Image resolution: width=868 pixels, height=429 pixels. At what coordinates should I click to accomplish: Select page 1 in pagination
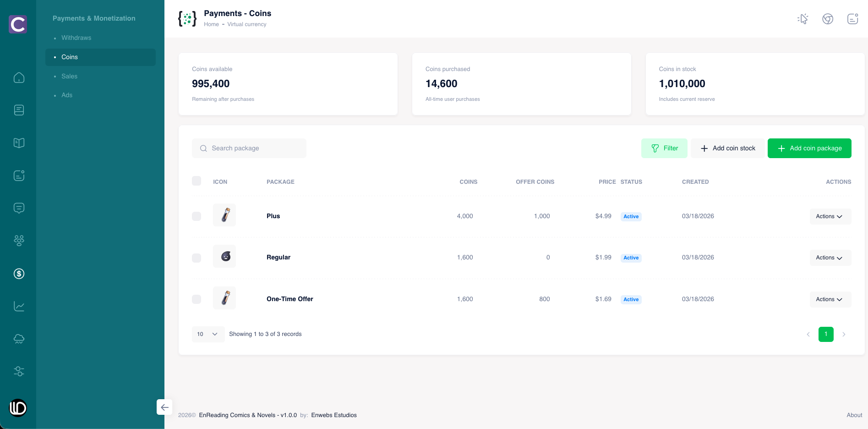click(x=826, y=334)
